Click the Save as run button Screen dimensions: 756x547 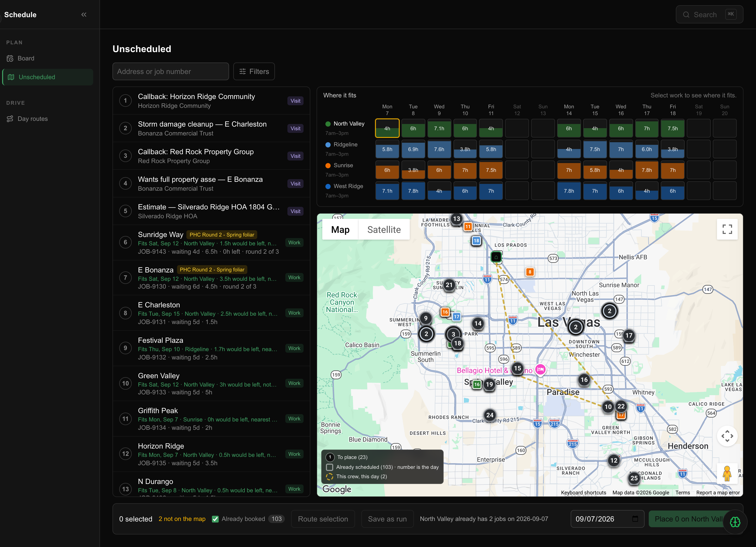387,519
